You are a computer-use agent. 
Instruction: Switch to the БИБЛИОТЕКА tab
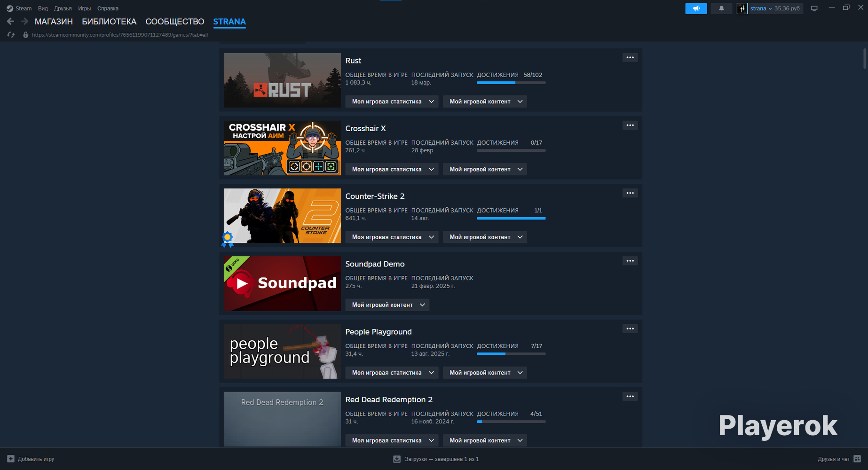tap(109, 22)
